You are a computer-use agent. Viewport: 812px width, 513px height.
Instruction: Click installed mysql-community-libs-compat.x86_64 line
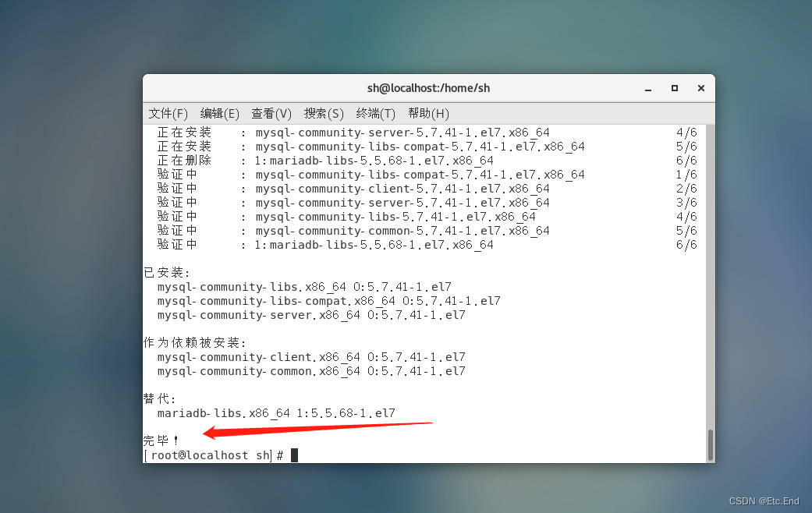click(x=329, y=301)
